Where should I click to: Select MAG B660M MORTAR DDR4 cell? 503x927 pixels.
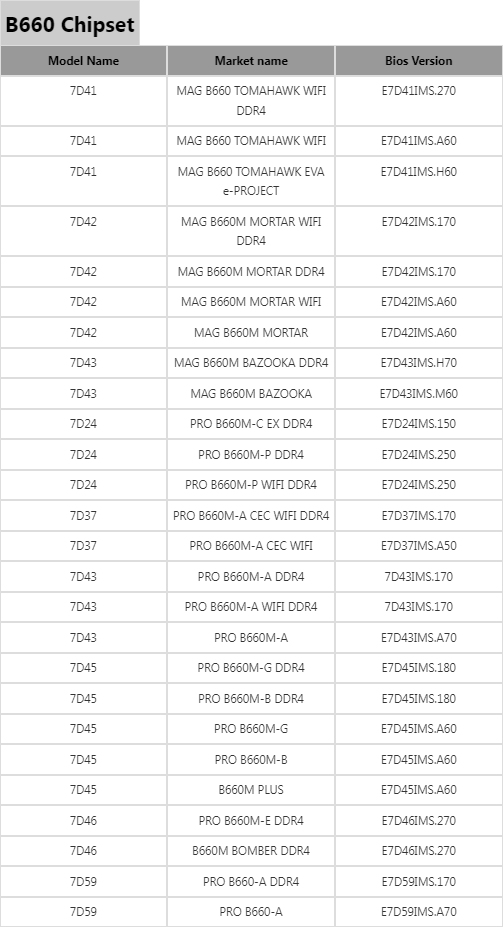tap(251, 272)
